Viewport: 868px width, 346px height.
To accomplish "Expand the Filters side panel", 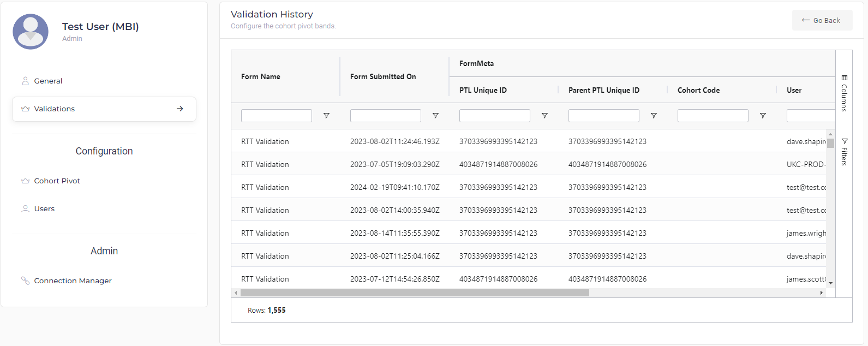I will [x=844, y=152].
